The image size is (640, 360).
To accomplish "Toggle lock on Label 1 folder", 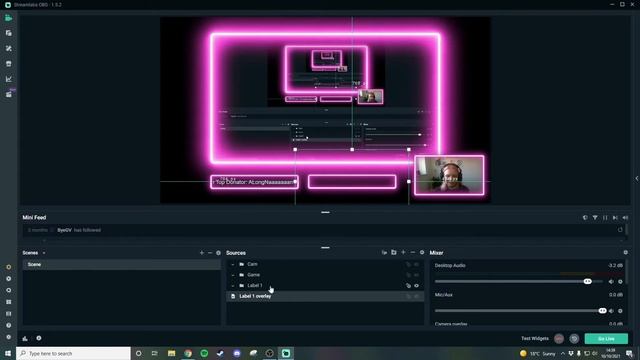I will tap(408, 286).
